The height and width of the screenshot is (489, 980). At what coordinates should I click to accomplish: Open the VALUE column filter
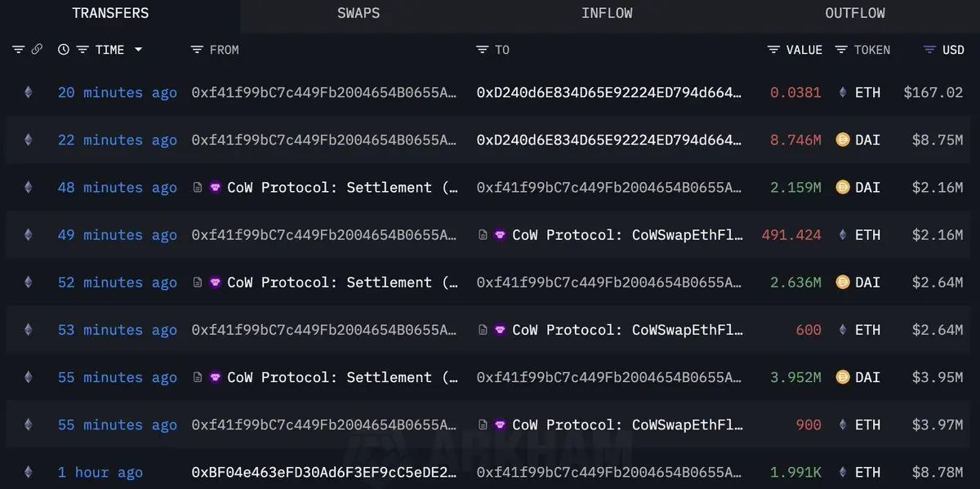click(774, 50)
